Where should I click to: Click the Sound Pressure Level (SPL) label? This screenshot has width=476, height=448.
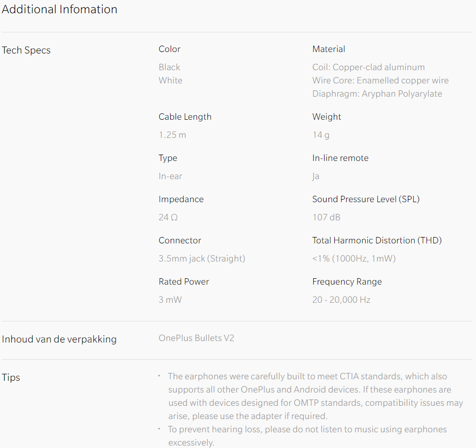(x=366, y=199)
